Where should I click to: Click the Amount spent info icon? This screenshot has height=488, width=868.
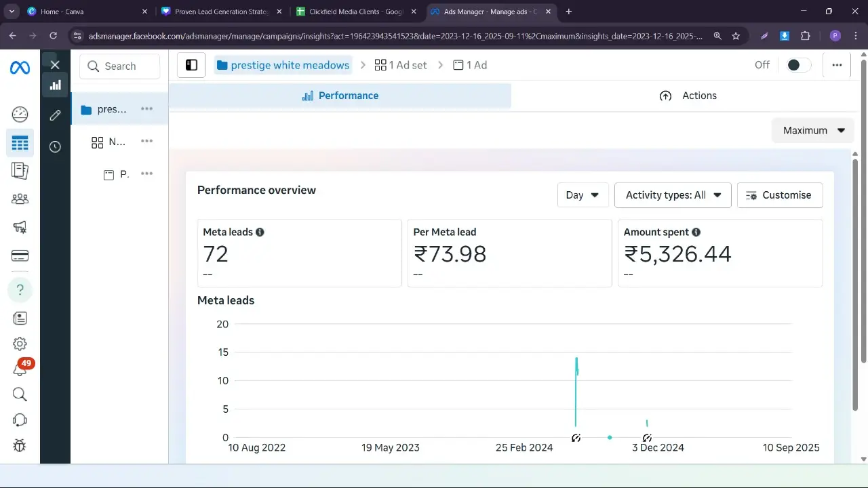click(x=696, y=232)
